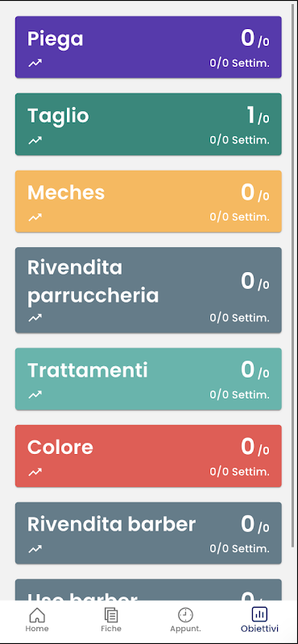Tap the trend arrow icon on Piega card
This screenshot has width=298, height=644.
point(35,63)
